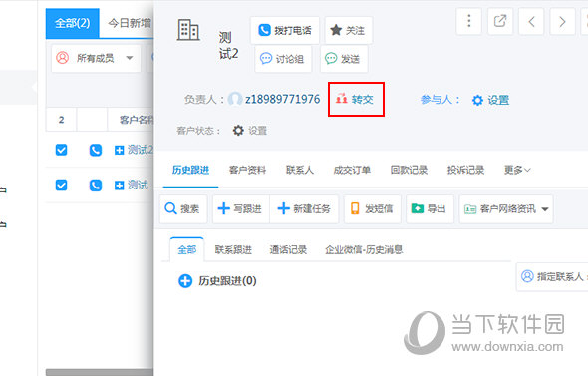Switch to the 历史跟进 tab

point(191,170)
